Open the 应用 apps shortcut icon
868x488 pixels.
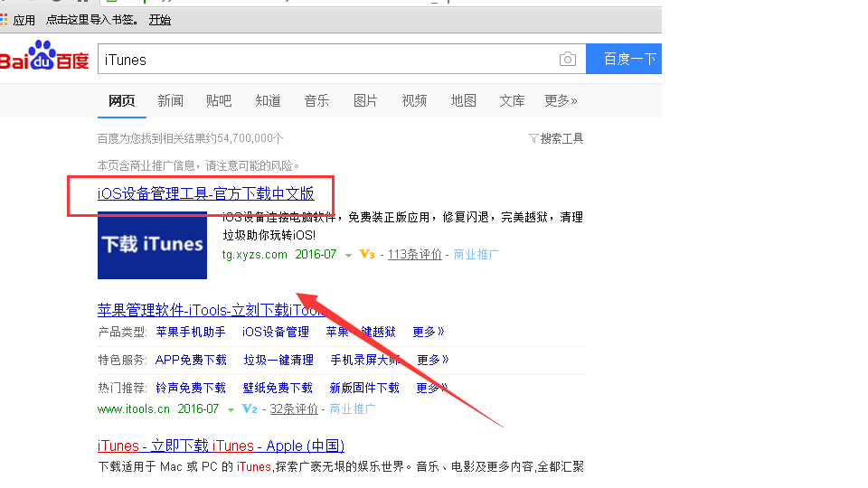[4, 20]
